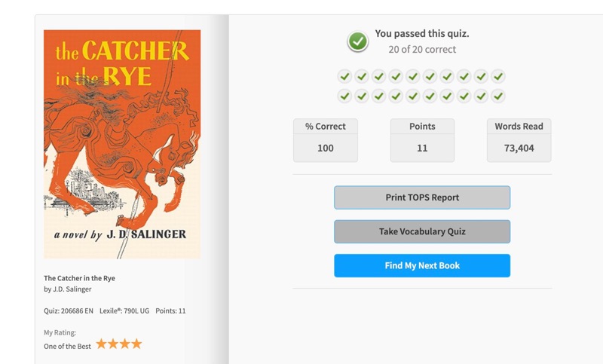This screenshot has height=364, width=603.
Task: Select the fourth rating star
Action: [x=136, y=344]
